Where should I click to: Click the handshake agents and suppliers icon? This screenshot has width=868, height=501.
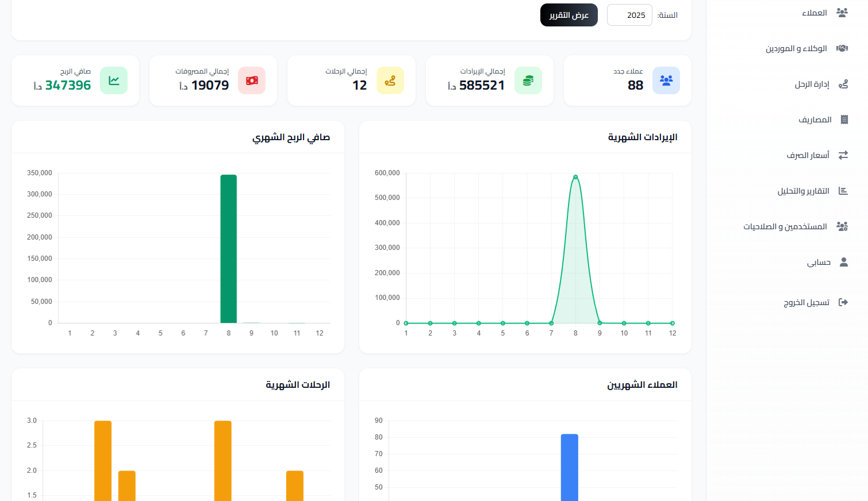click(842, 48)
